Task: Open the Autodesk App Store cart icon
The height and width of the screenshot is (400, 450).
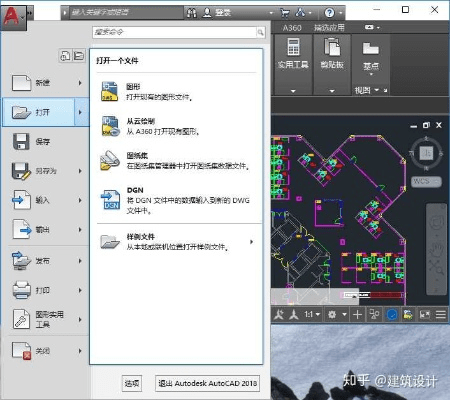Action: (285, 13)
